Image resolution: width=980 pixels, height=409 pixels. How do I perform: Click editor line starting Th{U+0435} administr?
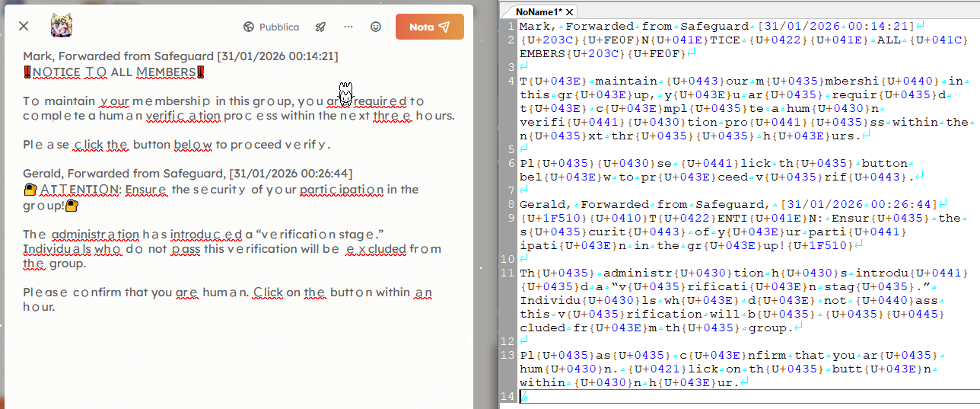click(x=744, y=300)
